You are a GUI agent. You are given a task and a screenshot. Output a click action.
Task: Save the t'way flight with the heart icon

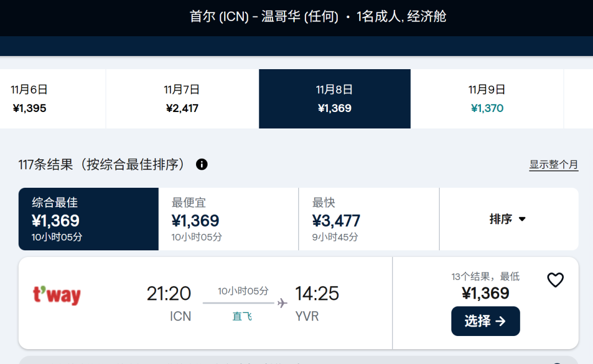555,280
